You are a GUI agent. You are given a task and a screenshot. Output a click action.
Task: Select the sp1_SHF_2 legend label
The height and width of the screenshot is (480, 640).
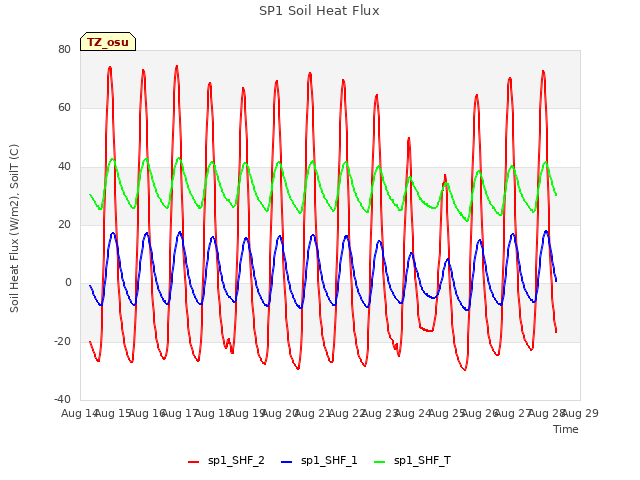(x=236, y=461)
